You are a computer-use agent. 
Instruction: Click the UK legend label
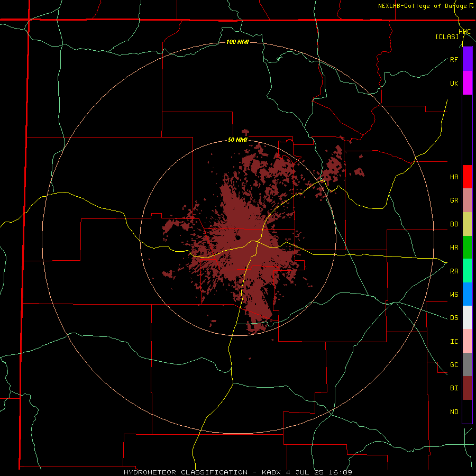point(454,83)
